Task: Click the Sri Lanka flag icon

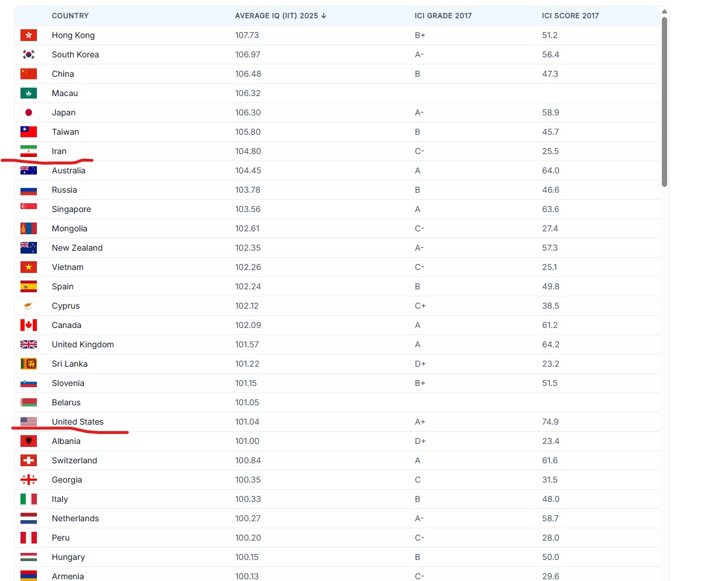Action: click(29, 364)
